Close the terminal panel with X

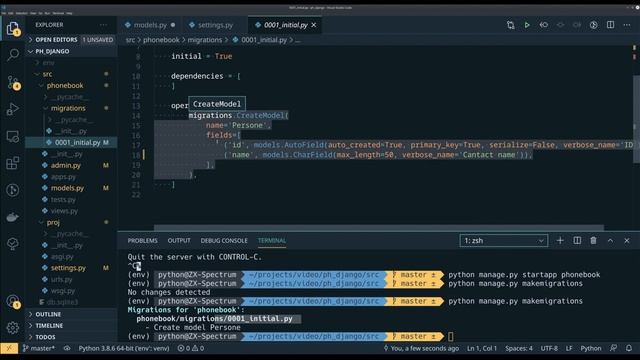(627, 240)
